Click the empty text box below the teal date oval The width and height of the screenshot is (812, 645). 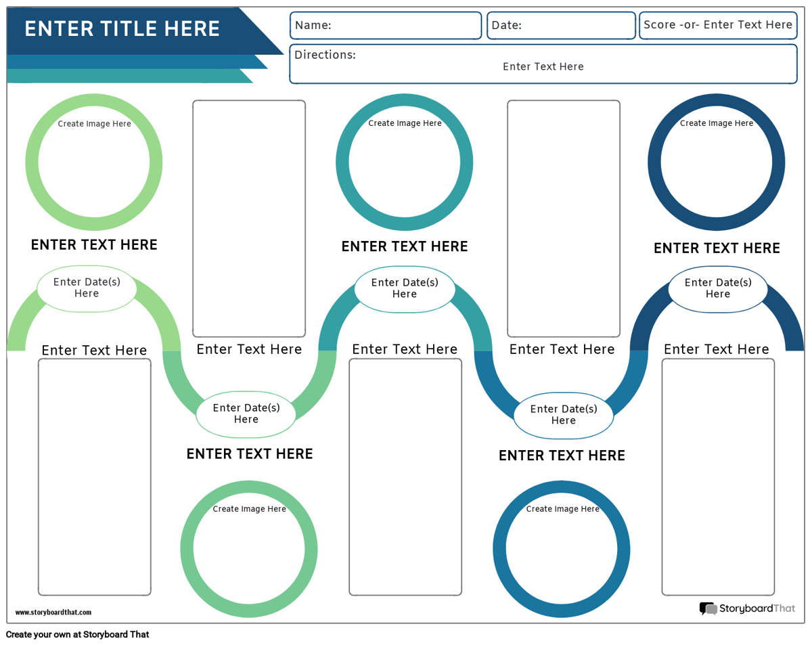coord(405,477)
